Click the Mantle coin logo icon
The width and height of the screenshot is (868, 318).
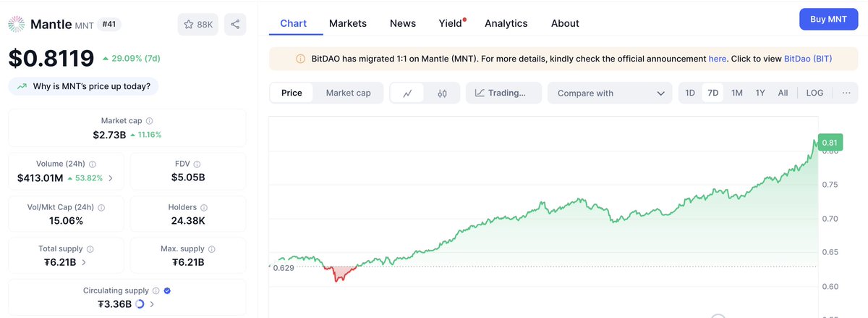point(17,24)
